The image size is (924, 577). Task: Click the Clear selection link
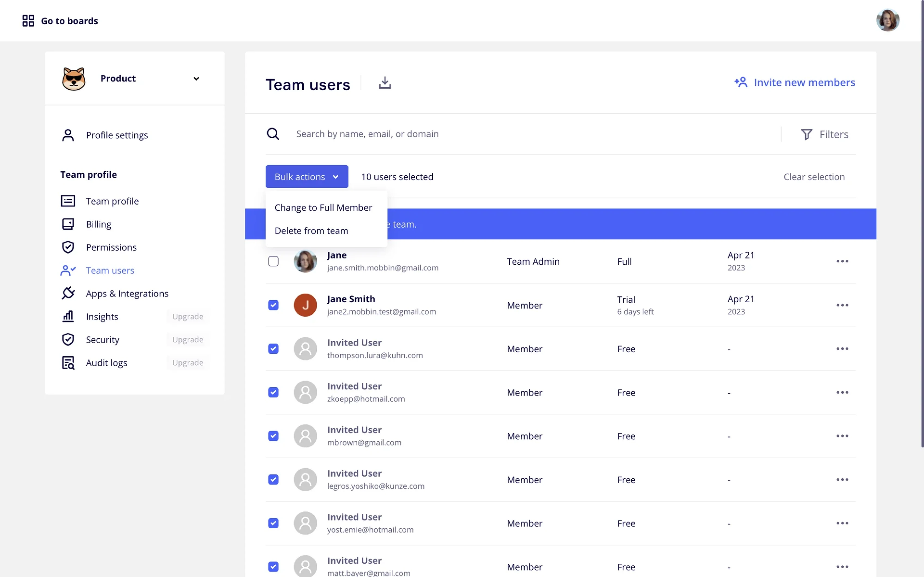pyautogui.click(x=814, y=177)
